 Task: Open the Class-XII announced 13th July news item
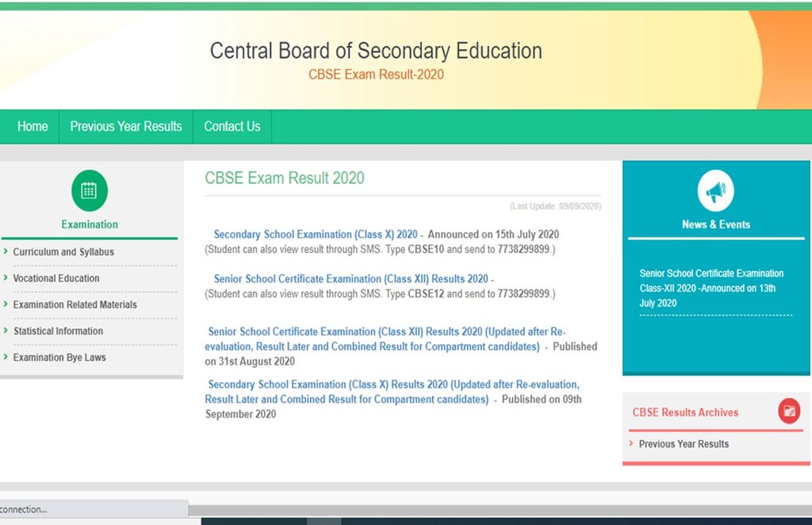711,288
